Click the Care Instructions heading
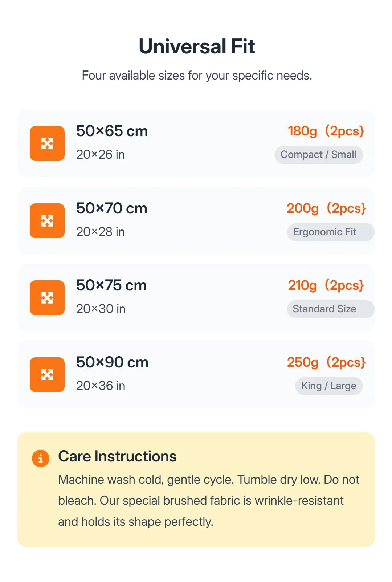 (x=117, y=456)
